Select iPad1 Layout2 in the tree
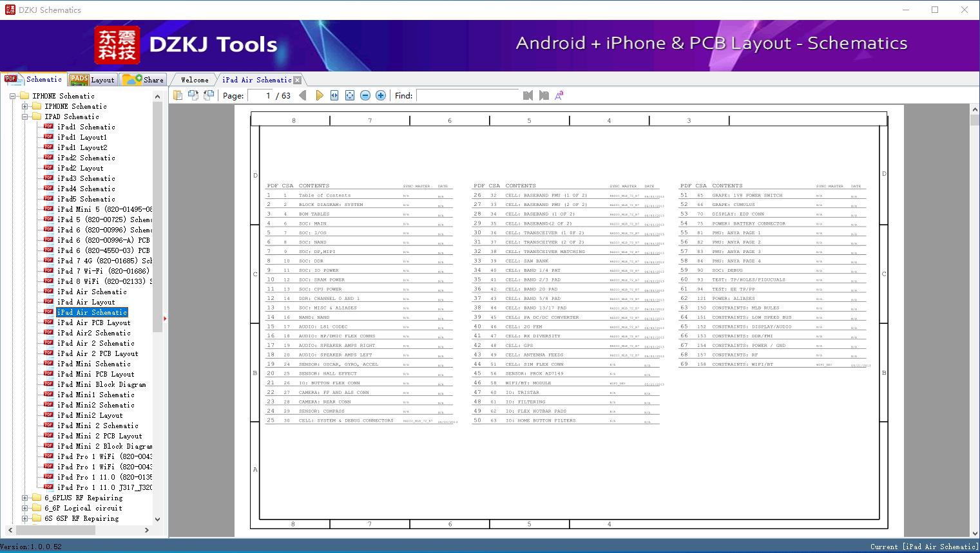The height and width of the screenshot is (553, 980). pyautogui.click(x=82, y=147)
